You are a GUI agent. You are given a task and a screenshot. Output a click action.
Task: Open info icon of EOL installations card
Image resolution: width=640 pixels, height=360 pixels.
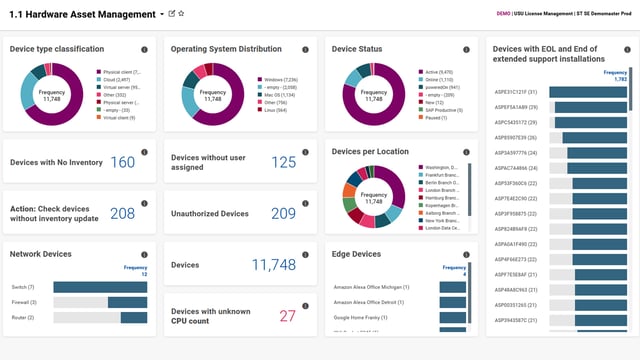(627, 49)
